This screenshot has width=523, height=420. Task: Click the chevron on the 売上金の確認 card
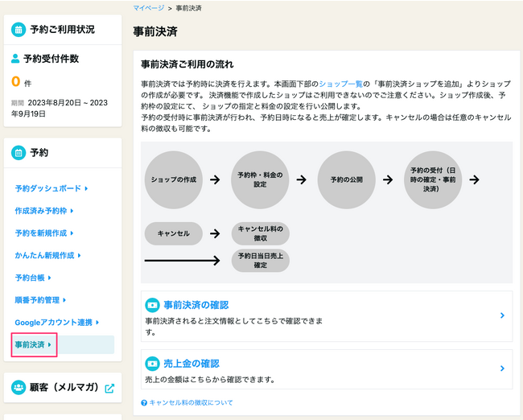(x=502, y=369)
